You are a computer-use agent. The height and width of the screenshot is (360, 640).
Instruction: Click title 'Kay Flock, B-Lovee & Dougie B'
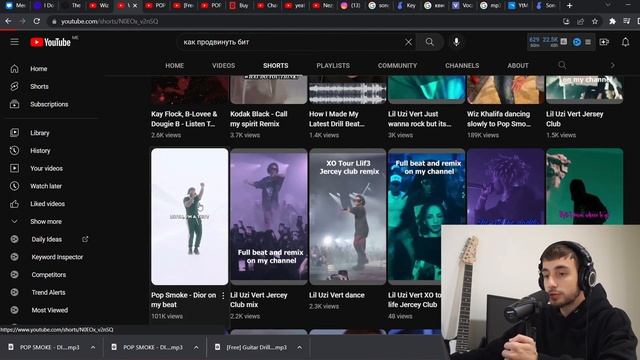184,119
